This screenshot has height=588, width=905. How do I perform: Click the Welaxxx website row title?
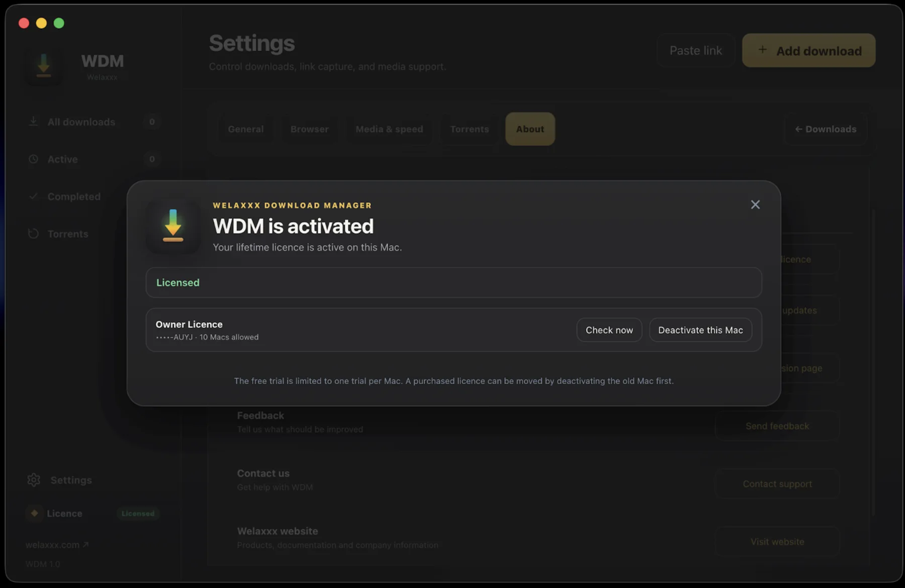tap(278, 531)
